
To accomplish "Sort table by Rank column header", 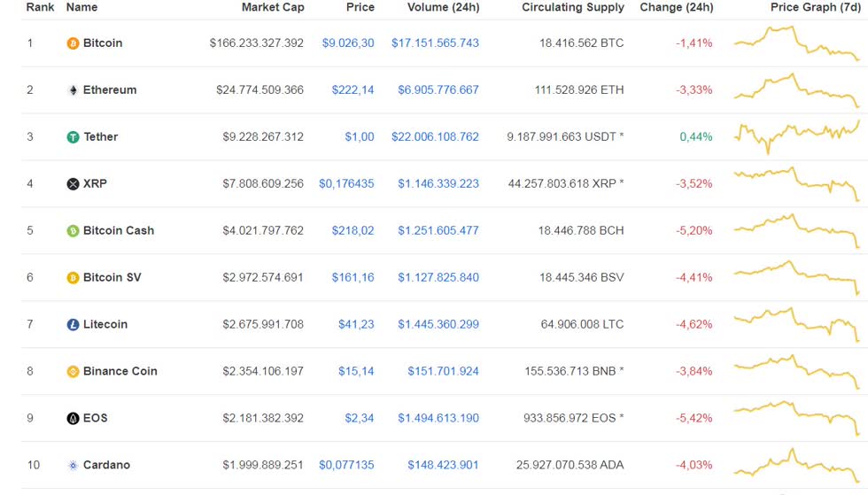I will 41,7.
